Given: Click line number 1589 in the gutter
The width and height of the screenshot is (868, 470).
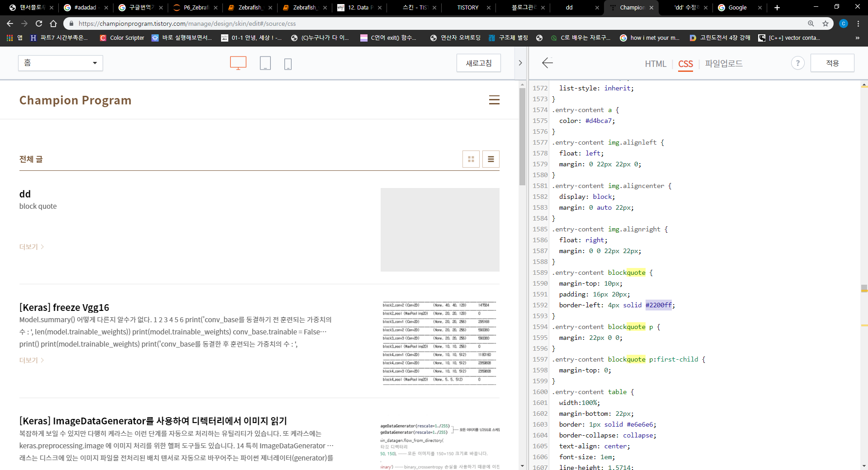Looking at the screenshot, I should pos(540,273).
